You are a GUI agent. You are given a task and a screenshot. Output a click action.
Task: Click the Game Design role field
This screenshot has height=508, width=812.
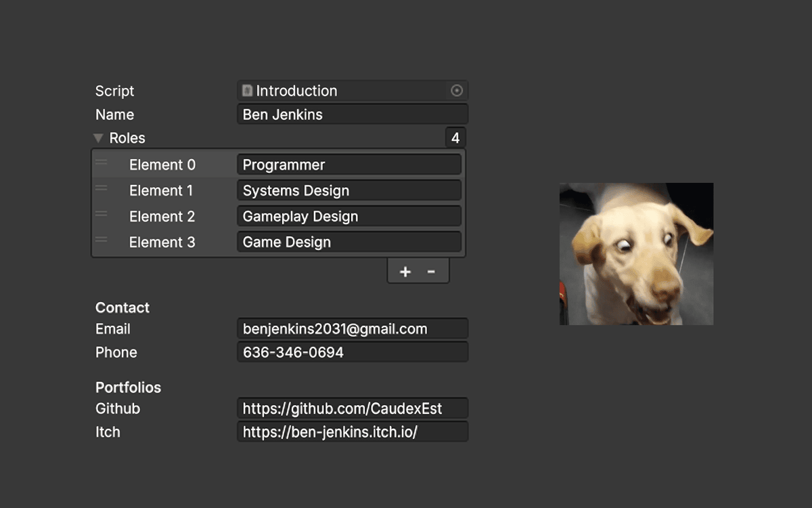pyautogui.click(x=349, y=242)
